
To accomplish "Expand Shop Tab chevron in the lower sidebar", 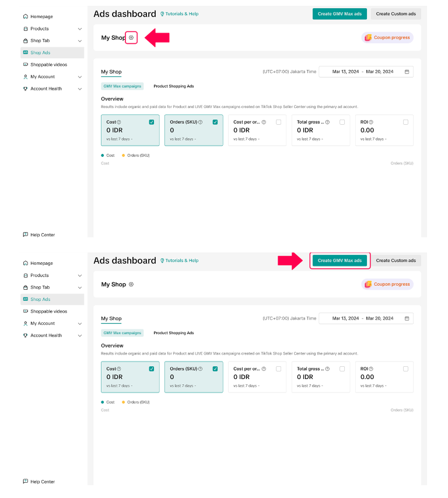I will point(79,287).
